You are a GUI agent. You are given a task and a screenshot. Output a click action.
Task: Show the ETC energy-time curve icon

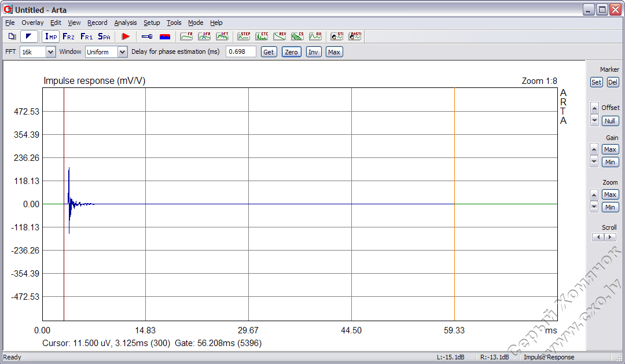(262, 36)
